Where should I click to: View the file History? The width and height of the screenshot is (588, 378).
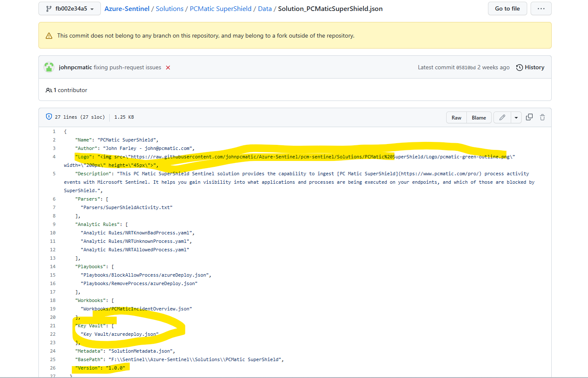530,68
